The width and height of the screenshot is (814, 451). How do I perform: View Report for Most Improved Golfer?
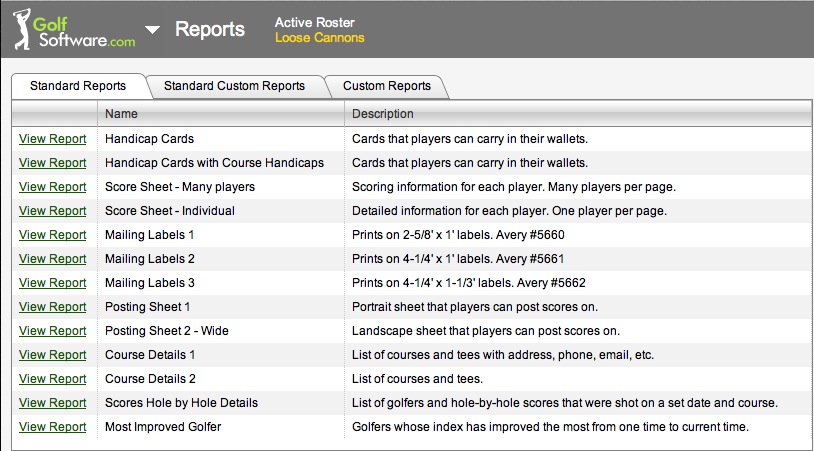(x=52, y=427)
